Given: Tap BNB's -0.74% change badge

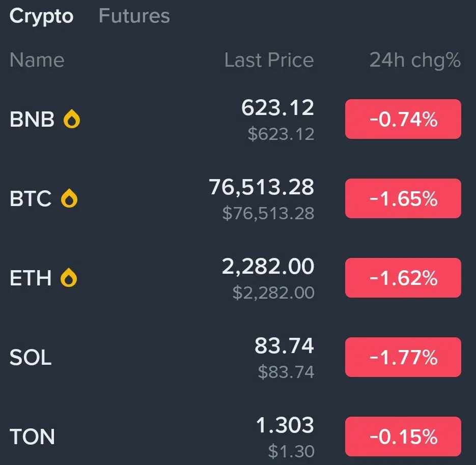Looking at the screenshot, I should pos(403,120).
